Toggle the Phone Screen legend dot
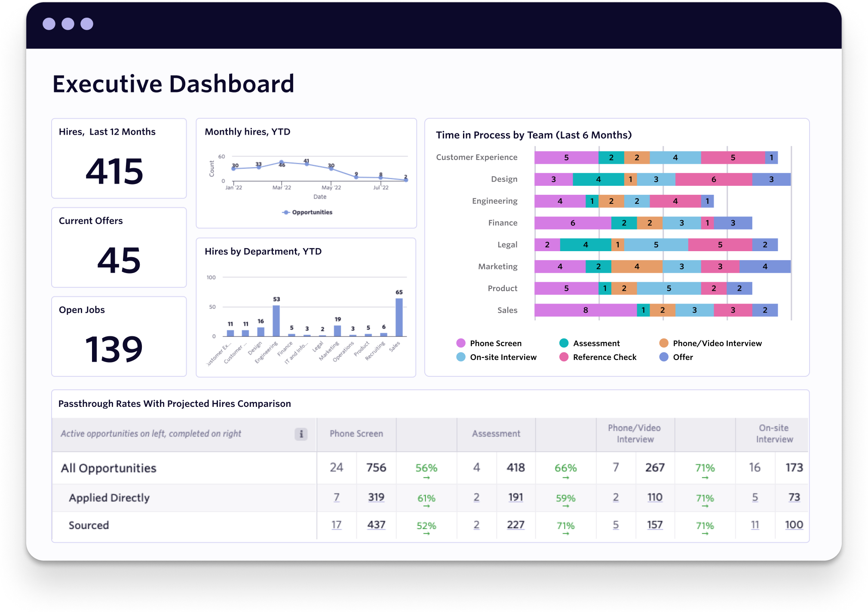 461,343
